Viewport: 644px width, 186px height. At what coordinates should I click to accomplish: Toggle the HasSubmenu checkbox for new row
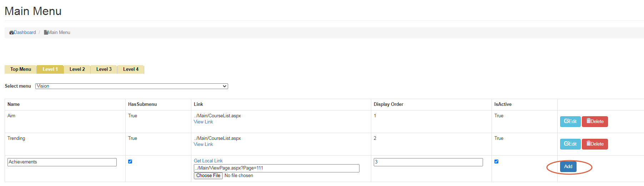tap(130, 162)
